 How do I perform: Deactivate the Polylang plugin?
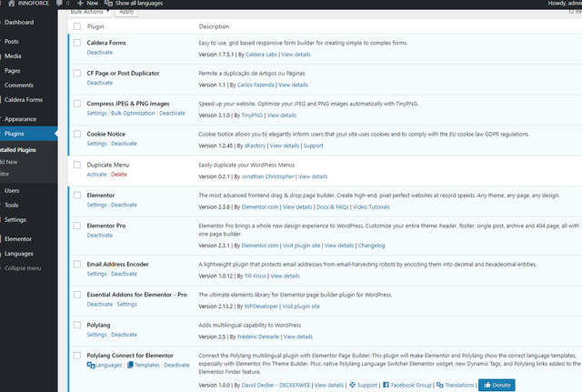[x=124, y=335]
